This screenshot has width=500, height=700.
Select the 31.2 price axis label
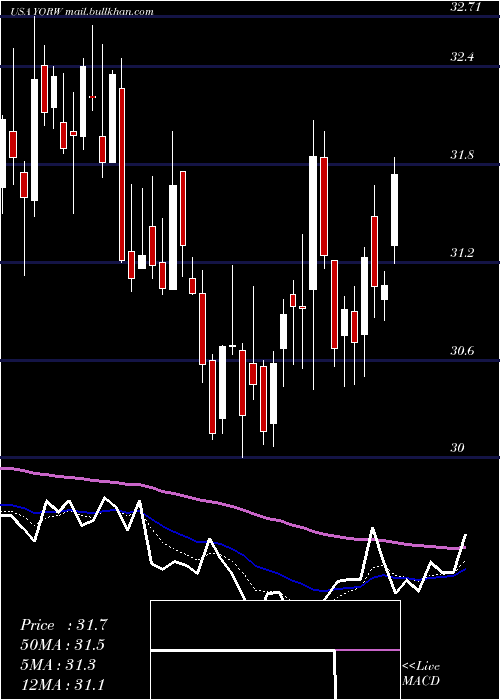[462, 253]
